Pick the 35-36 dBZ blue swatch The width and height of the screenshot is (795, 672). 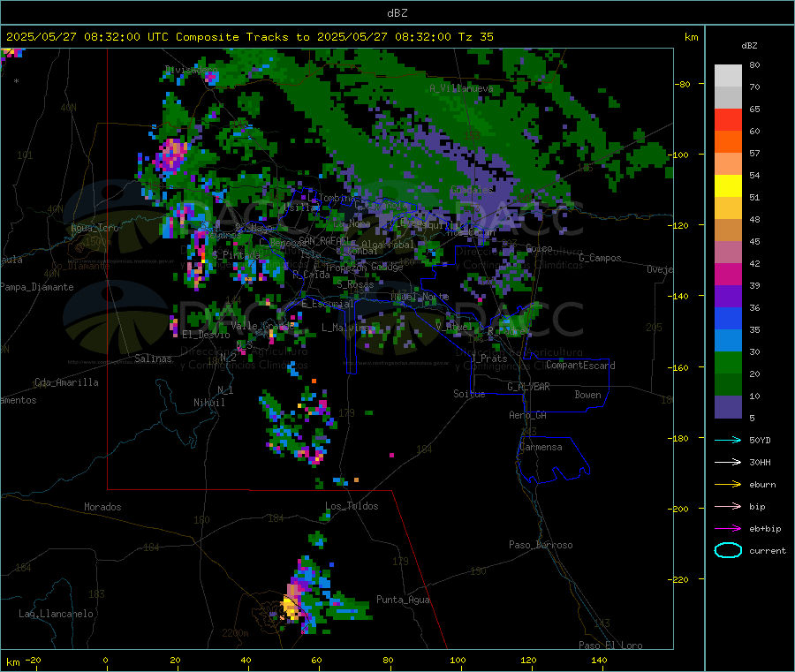click(728, 318)
